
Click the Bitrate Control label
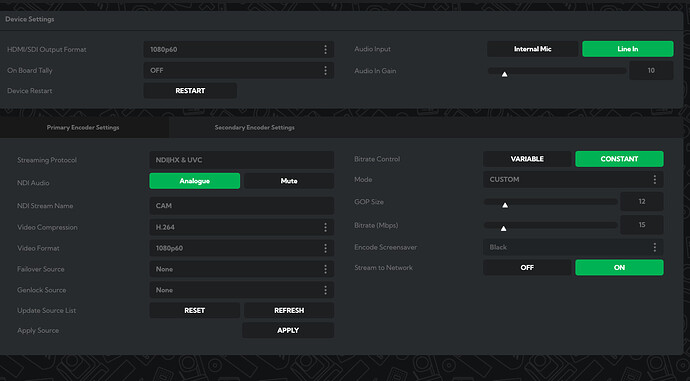point(377,159)
